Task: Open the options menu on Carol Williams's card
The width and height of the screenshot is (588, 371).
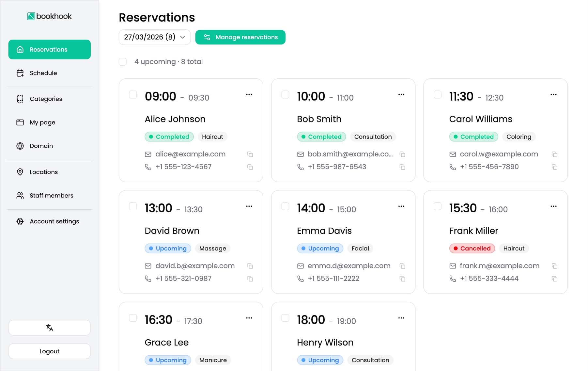Action: click(x=554, y=94)
